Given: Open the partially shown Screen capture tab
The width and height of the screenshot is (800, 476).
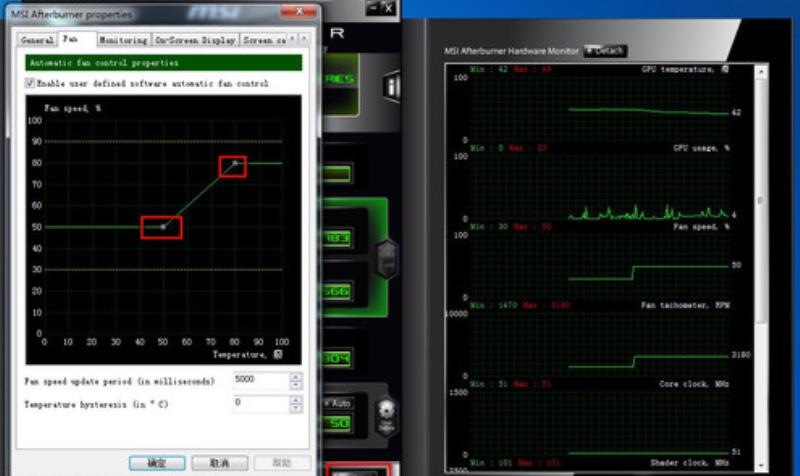Looking at the screenshot, I should coord(264,40).
